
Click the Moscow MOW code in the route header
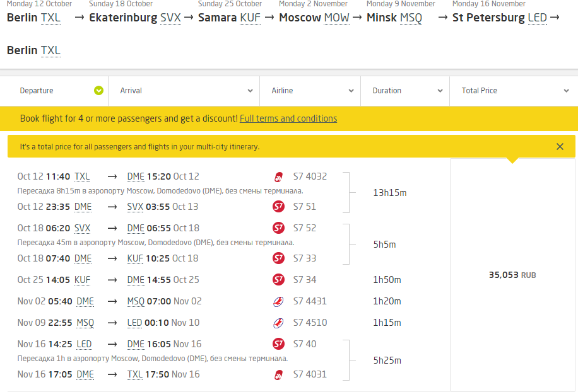(336, 18)
